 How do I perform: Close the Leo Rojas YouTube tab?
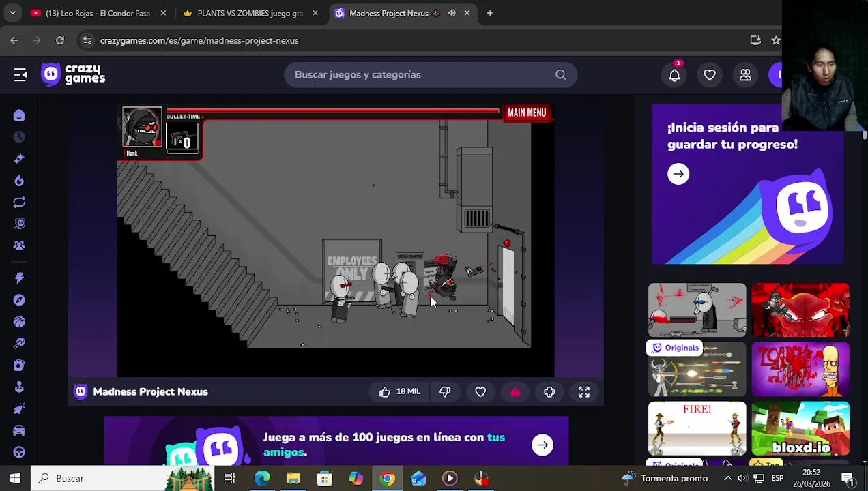[x=163, y=13]
